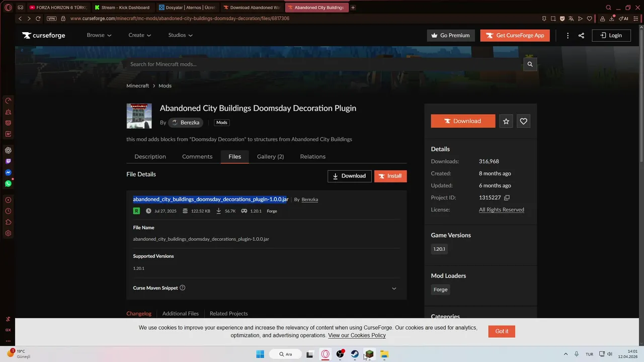Click the Install button
This screenshot has width=644, height=362.
[390, 176]
